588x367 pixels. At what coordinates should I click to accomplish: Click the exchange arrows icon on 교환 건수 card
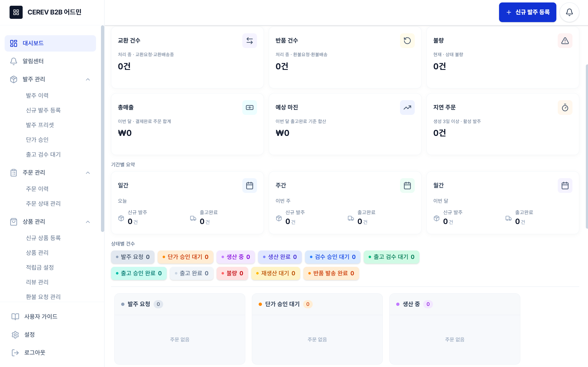(249, 40)
